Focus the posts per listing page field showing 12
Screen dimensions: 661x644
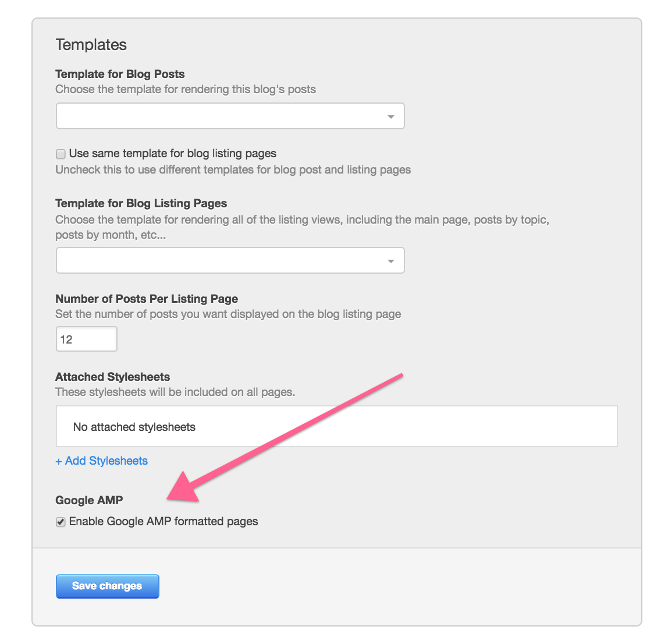coord(87,339)
